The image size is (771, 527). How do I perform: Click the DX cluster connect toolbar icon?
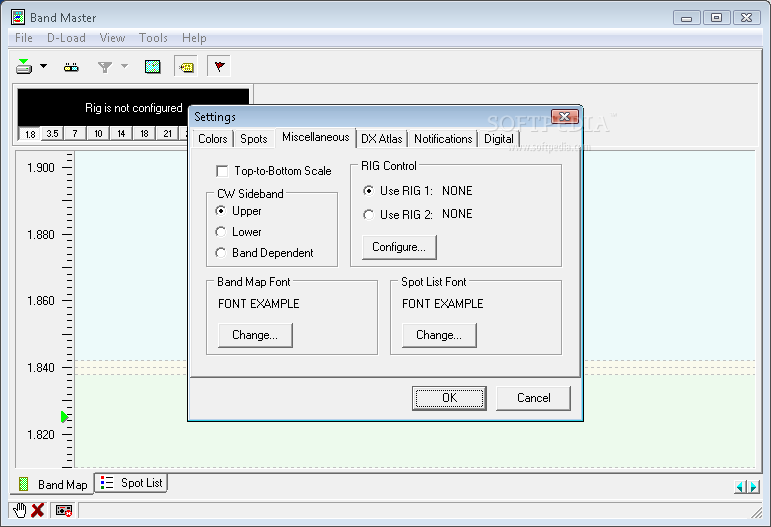point(24,66)
